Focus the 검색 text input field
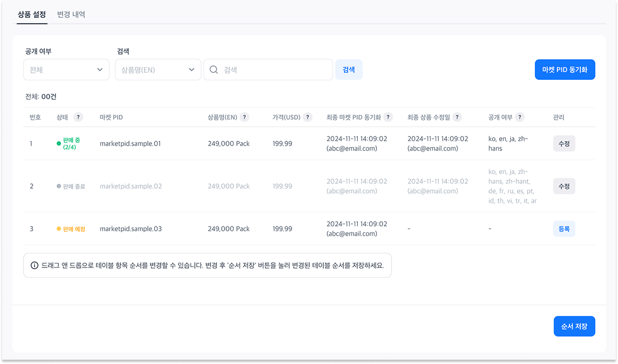The image size is (618, 364). coord(275,70)
